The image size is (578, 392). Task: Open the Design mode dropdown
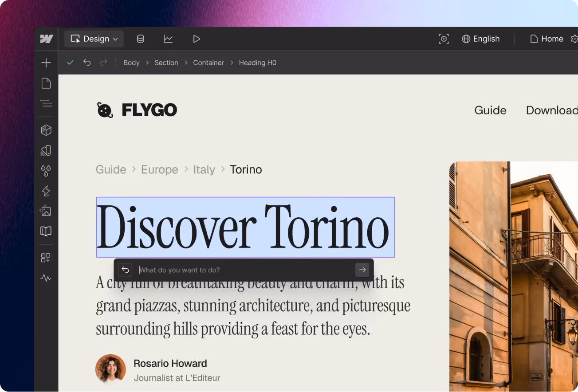pyautogui.click(x=94, y=39)
